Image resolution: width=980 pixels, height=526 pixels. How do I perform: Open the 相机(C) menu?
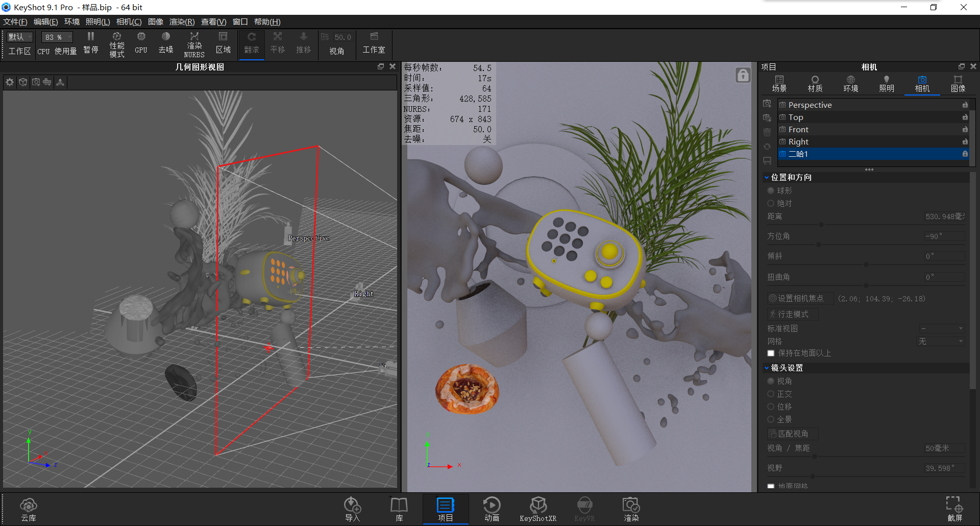click(129, 21)
